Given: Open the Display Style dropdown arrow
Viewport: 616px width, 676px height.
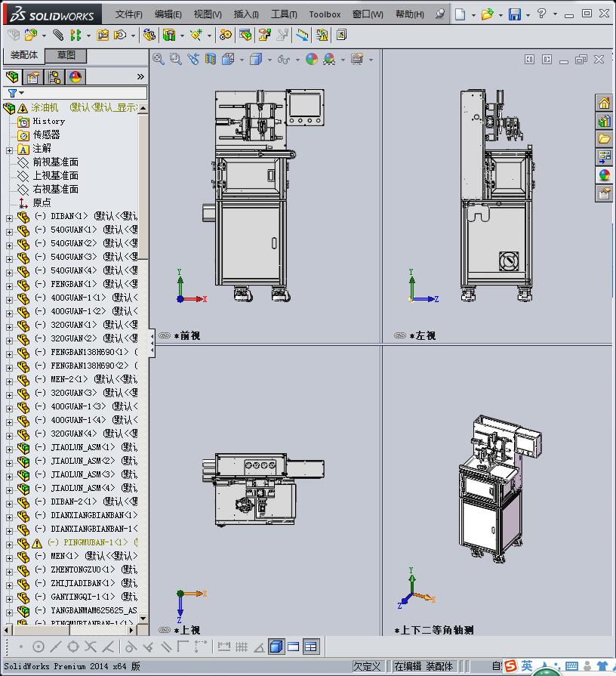Looking at the screenshot, I should pyautogui.click(x=269, y=60).
